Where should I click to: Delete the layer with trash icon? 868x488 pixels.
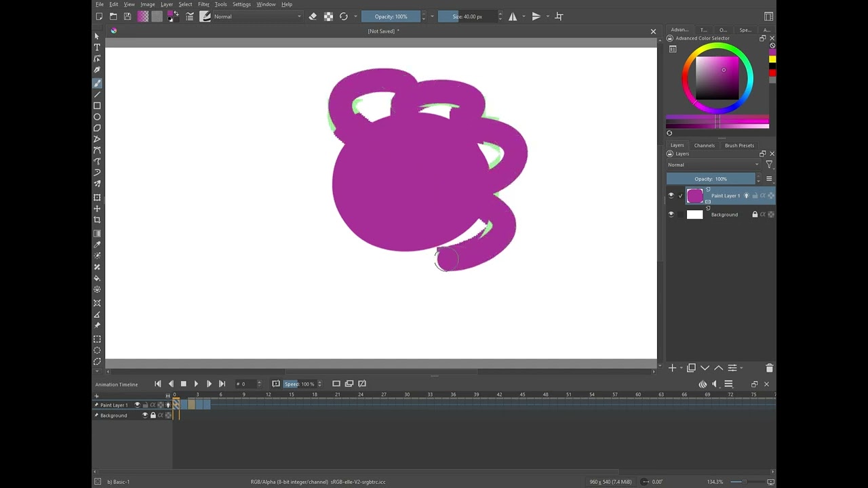[769, 368]
